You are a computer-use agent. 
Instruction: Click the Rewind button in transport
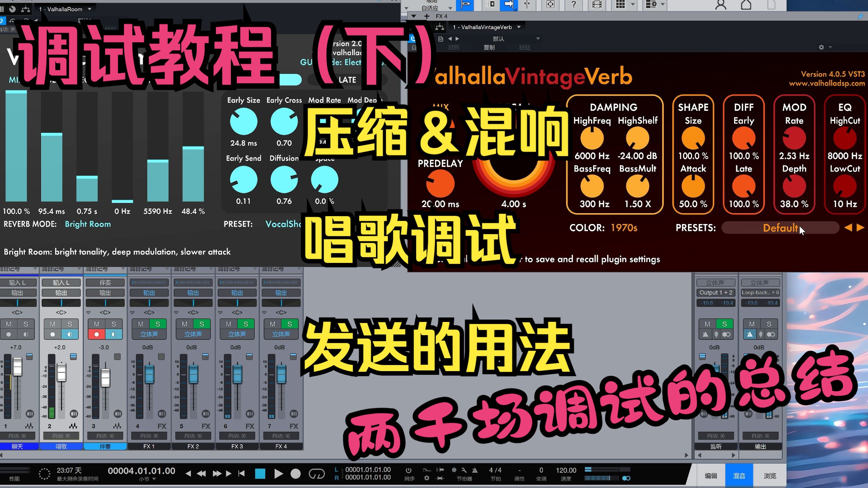[201, 473]
